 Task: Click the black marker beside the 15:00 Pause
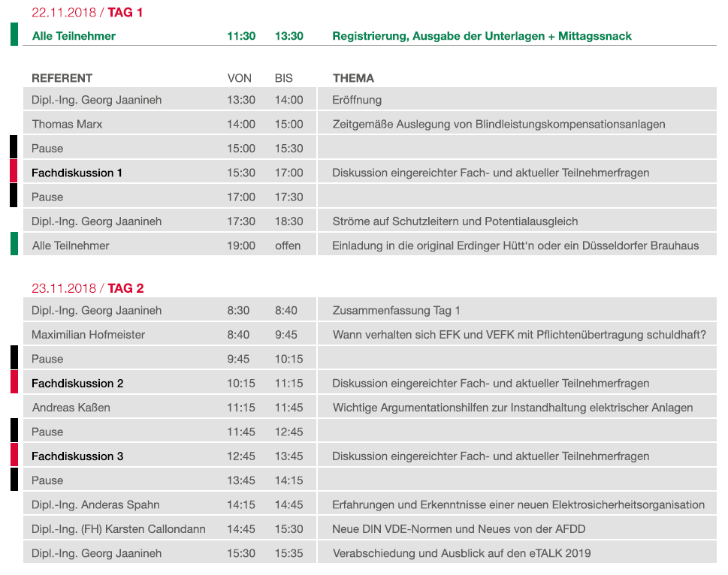(x=14, y=147)
